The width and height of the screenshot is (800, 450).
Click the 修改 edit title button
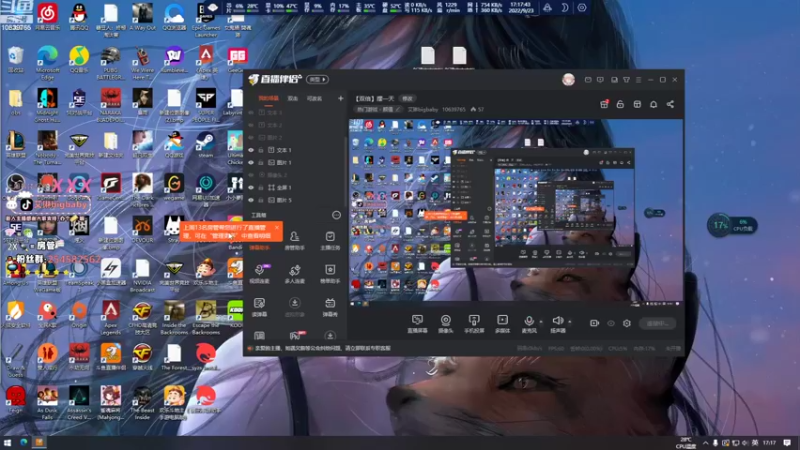click(407, 98)
